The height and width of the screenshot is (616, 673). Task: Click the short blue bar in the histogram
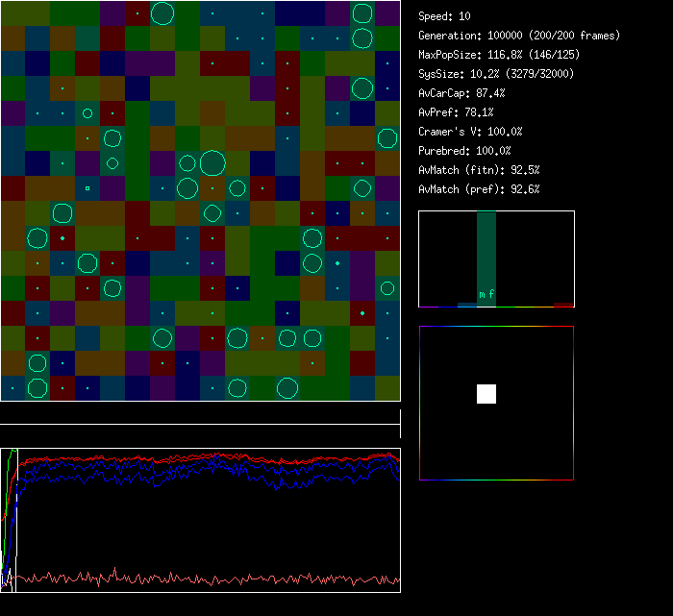[466, 305]
